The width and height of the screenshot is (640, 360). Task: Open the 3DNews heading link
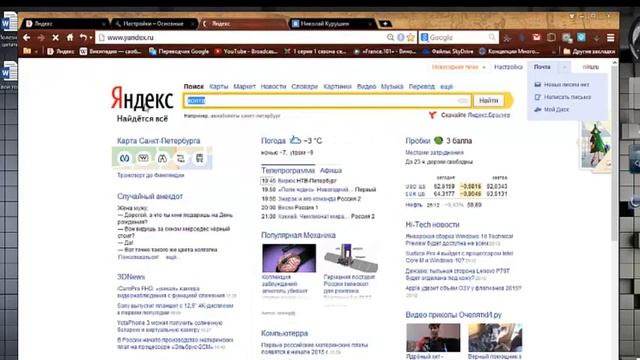tap(131, 277)
